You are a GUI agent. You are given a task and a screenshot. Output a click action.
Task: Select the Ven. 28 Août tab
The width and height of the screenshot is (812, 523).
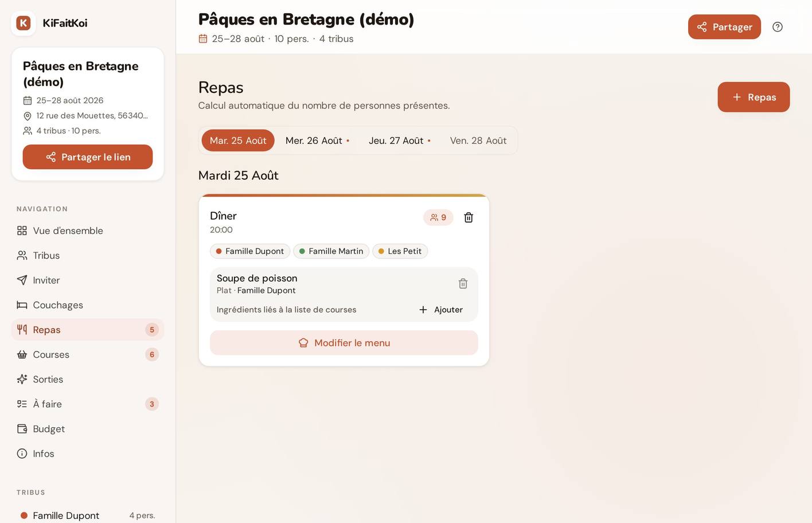coord(478,140)
